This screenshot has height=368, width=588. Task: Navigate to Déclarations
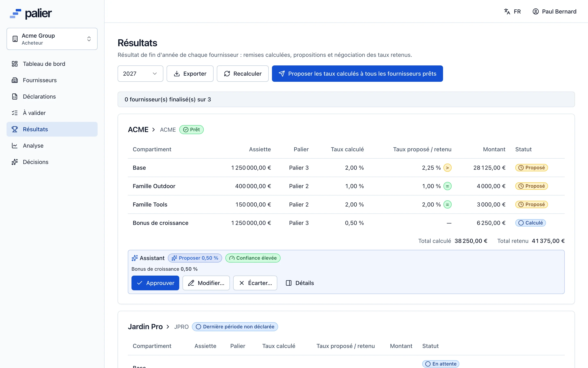[x=52, y=96]
